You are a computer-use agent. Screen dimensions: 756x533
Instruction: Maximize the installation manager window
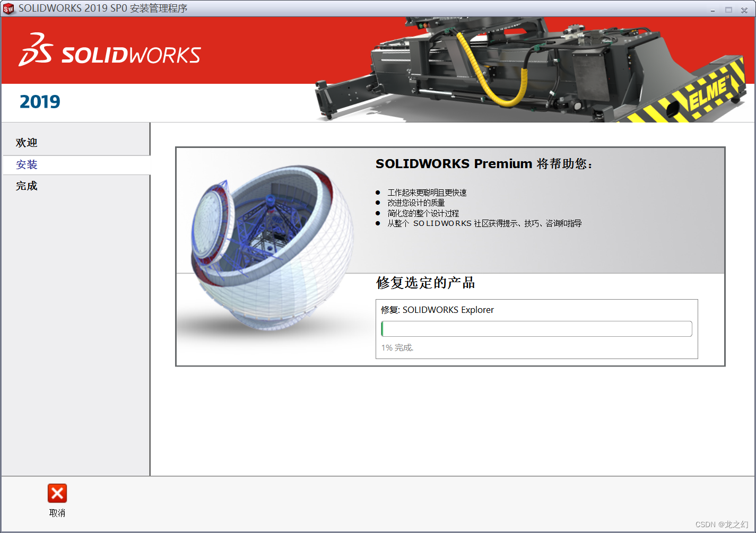coord(728,10)
